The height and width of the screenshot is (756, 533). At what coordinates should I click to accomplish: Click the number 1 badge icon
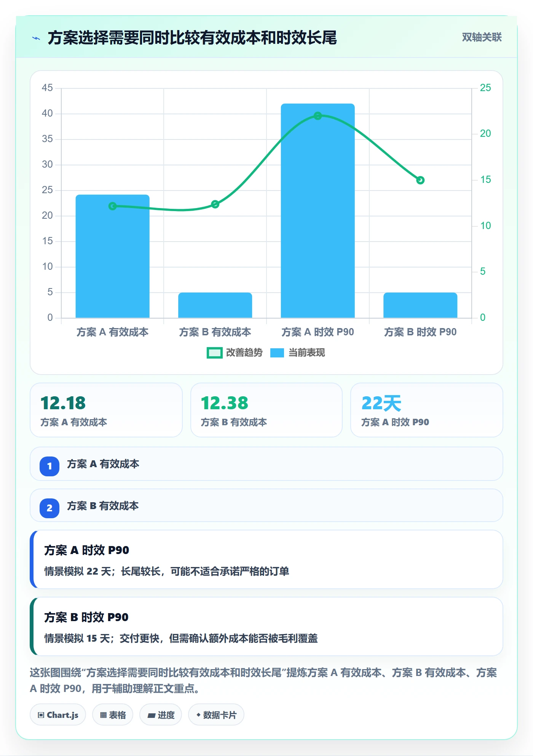tap(49, 466)
